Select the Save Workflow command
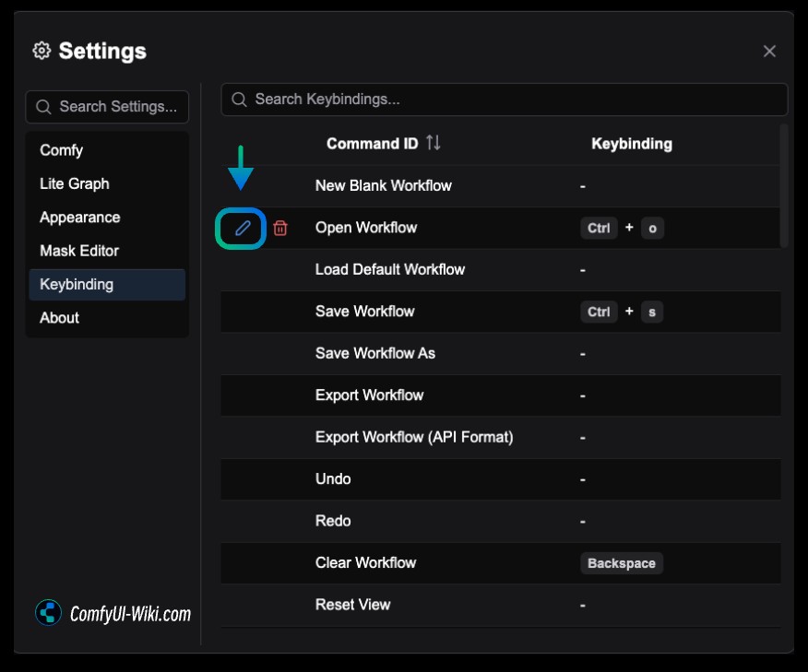 (365, 312)
